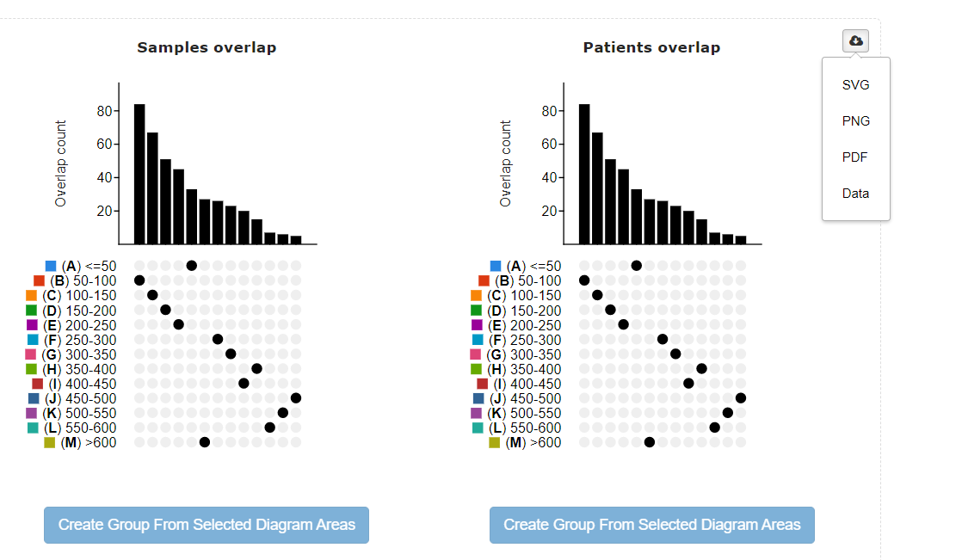Click the olive swatch for (M) >600
Viewport: 962px width, 560px height.
49,442
